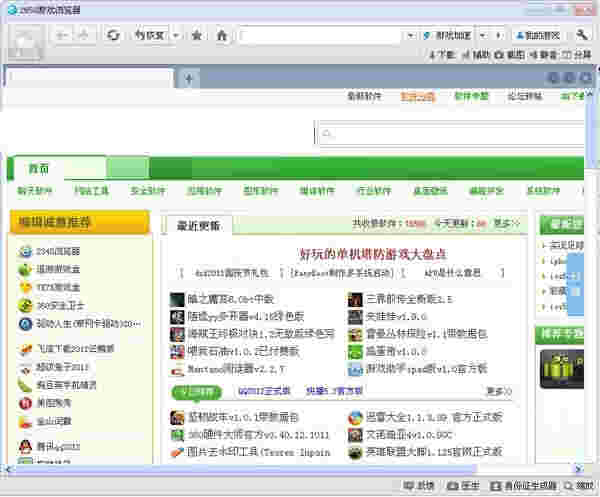Open the 行业软件 category

click(373, 191)
